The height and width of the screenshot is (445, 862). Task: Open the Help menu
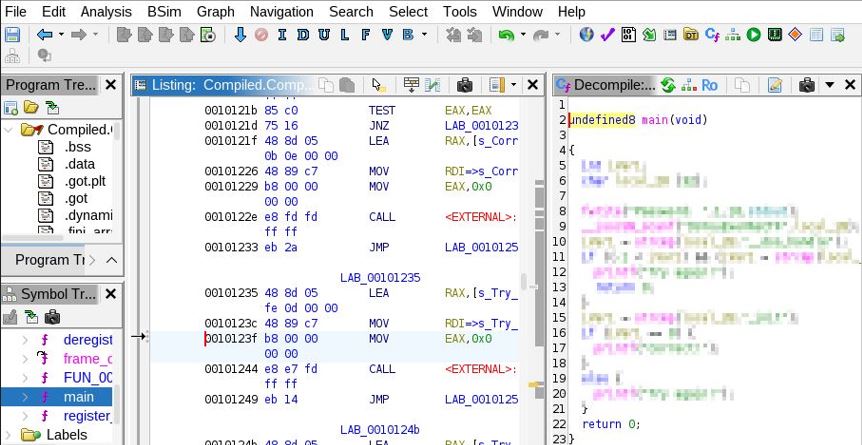(x=571, y=12)
